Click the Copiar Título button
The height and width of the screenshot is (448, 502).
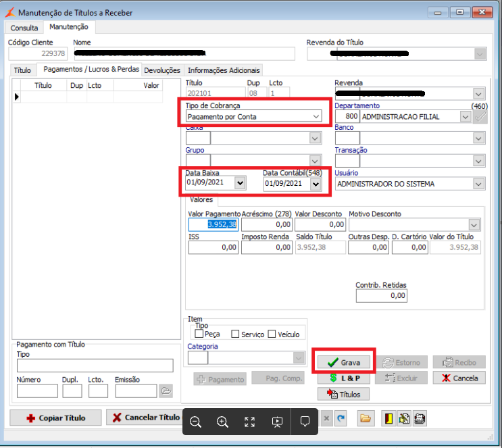tap(55, 418)
